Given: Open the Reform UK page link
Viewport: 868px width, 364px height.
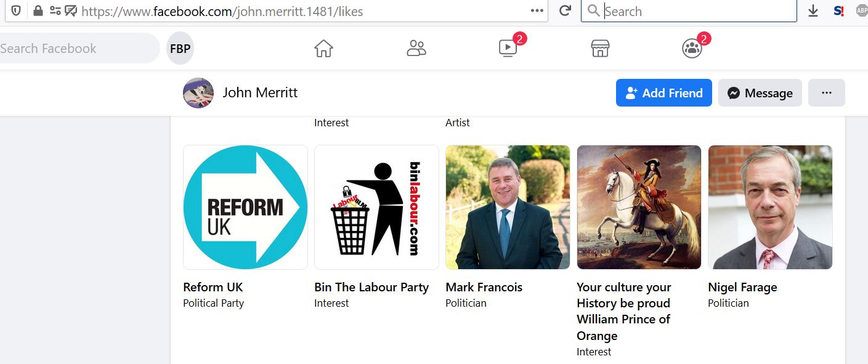Looking at the screenshot, I should [213, 287].
